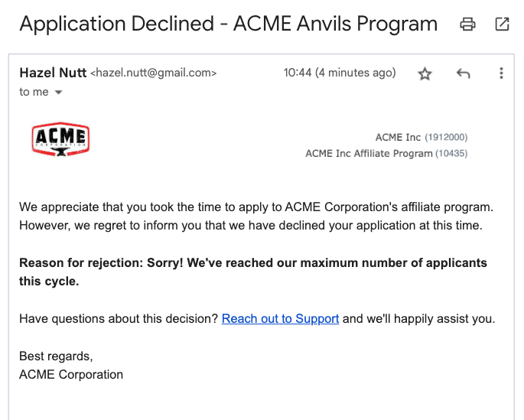The width and height of the screenshot is (524, 420).
Task: Expand recipient details arrow beside "to me"
Action: (59, 93)
